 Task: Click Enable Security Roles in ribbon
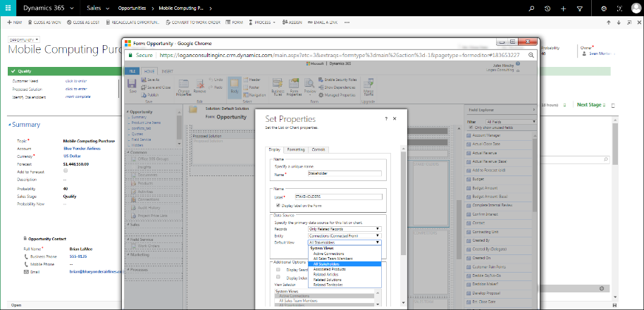(x=338, y=80)
